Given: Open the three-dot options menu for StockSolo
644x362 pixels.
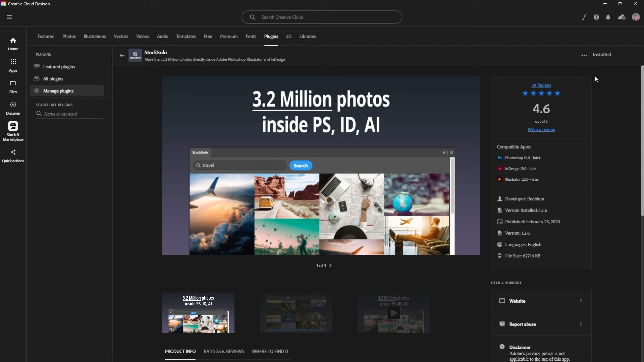Looking at the screenshot, I should (584, 55).
